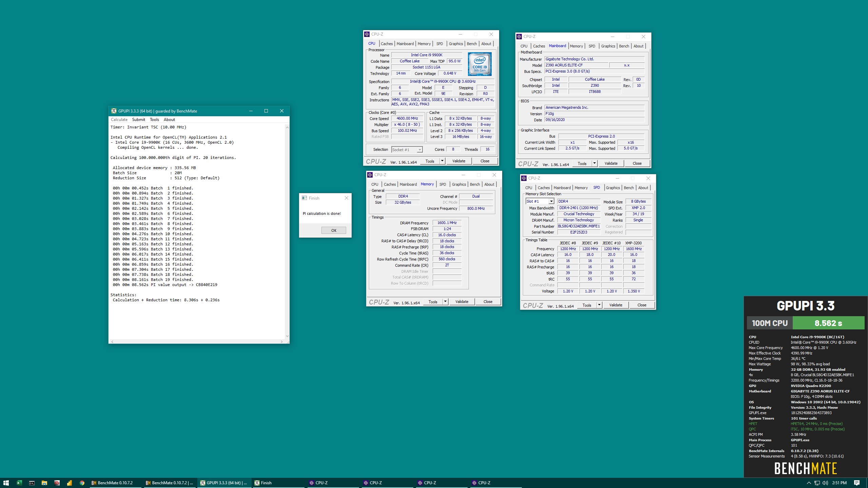Image resolution: width=868 pixels, height=488 pixels.
Task: Switch to CPU tab in CPU-Z Memory window
Action: 375,184
